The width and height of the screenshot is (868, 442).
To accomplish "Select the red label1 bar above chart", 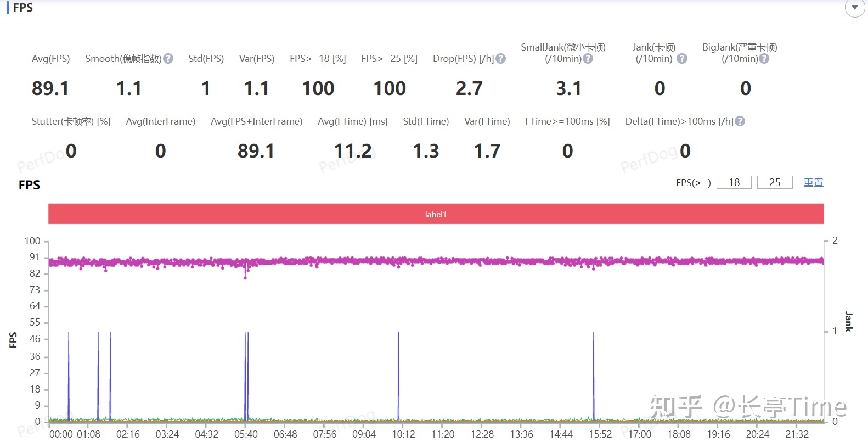I will click(x=436, y=214).
